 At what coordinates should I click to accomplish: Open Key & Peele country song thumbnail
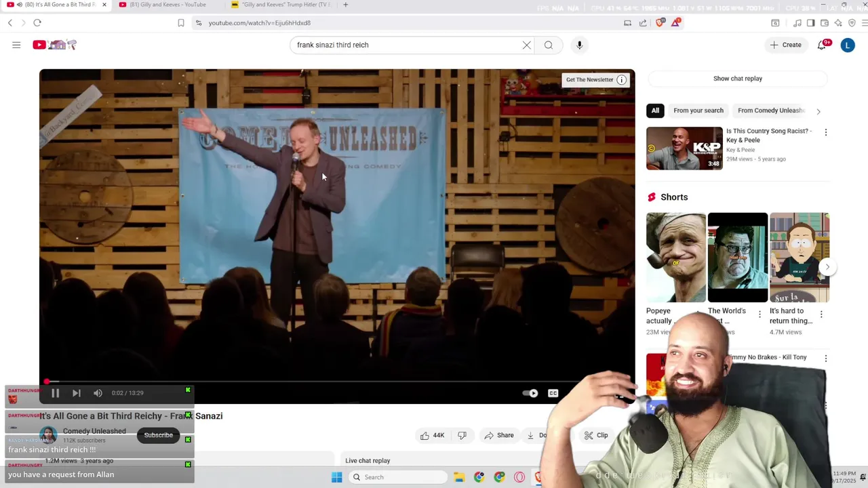click(684, 148)
